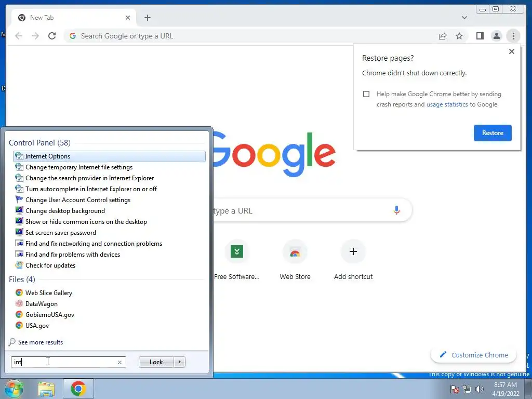This screenshot has width=532, height=399.
Task: Click Chrome taskbar icon
Action: 78,389
